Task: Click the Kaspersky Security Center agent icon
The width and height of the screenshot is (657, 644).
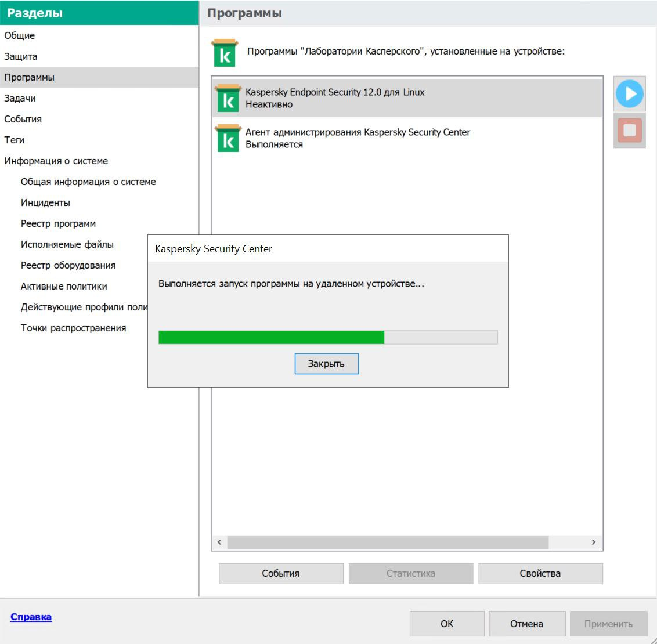Action: click(x=228, y=138)
